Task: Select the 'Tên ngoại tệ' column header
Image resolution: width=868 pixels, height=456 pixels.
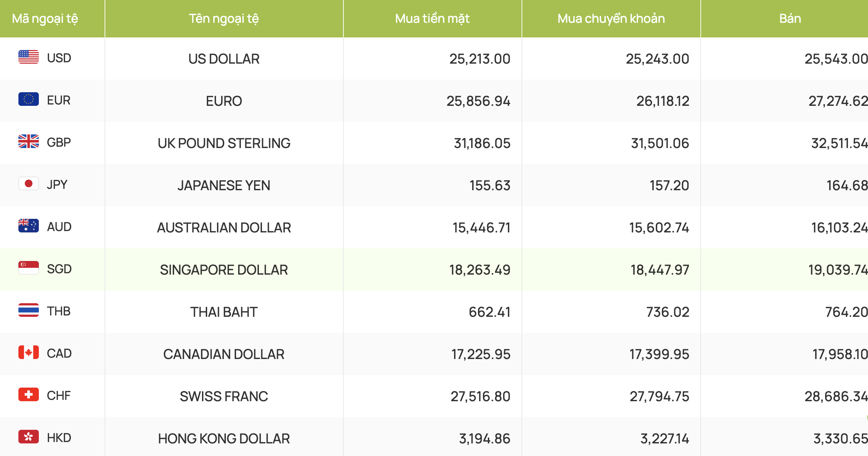Action: pyautogui.click(x=224, y=19)
